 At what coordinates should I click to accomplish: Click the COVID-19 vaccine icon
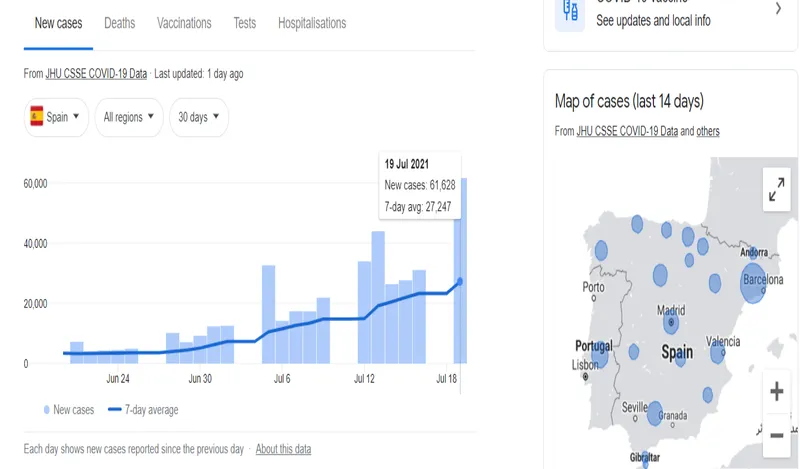click(570, 11)
